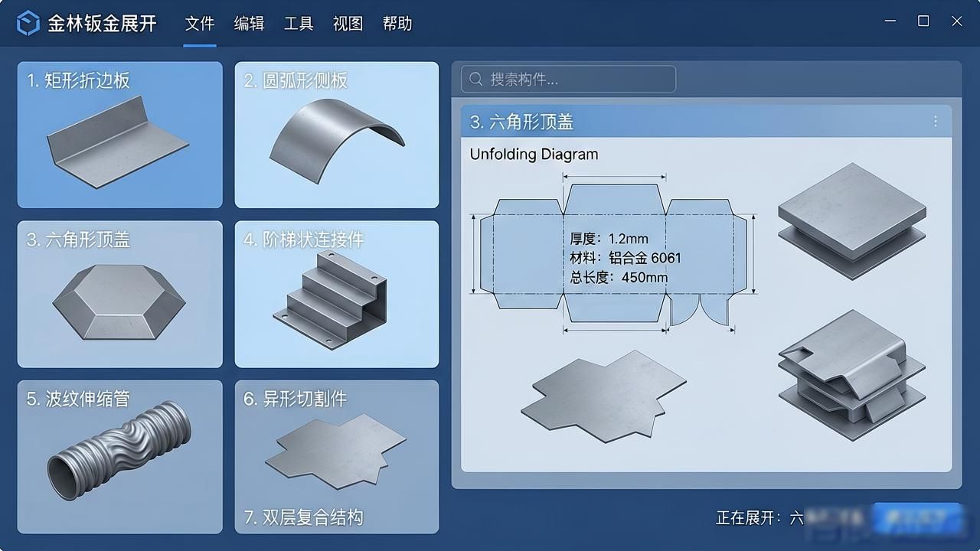Click the 3. 六角形顶盖 panel title

coord(521,122)
